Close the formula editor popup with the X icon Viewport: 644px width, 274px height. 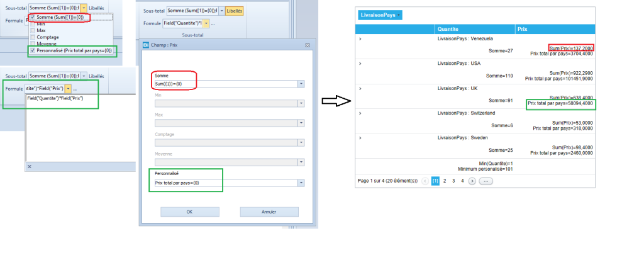click(29, 167)
